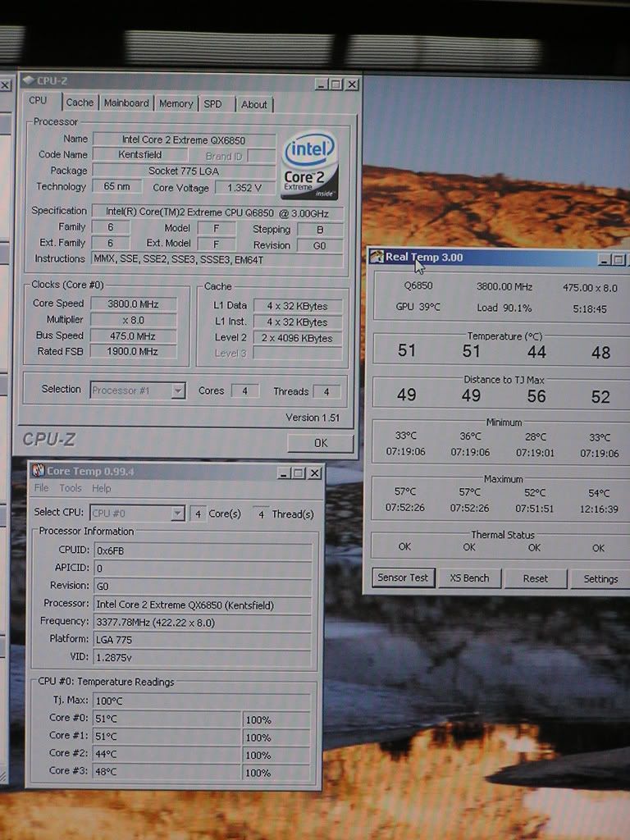Click the 475.00 x 8.0 value in Real Temp

click(x=590, y=288)
